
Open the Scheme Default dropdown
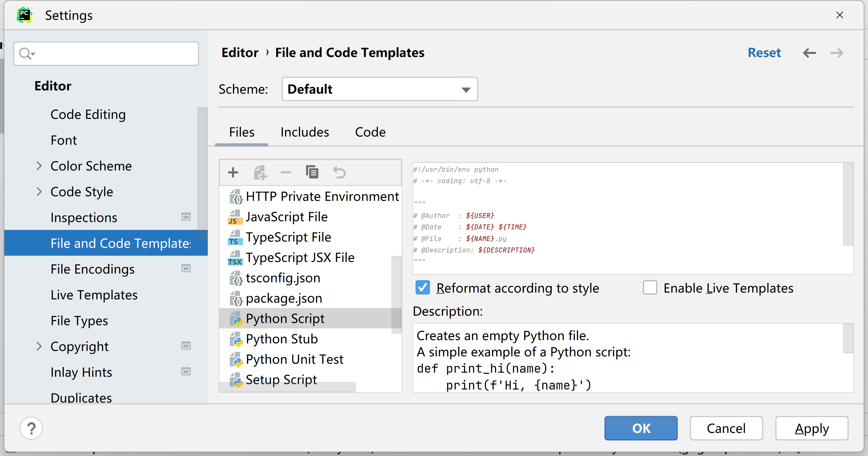379,89
